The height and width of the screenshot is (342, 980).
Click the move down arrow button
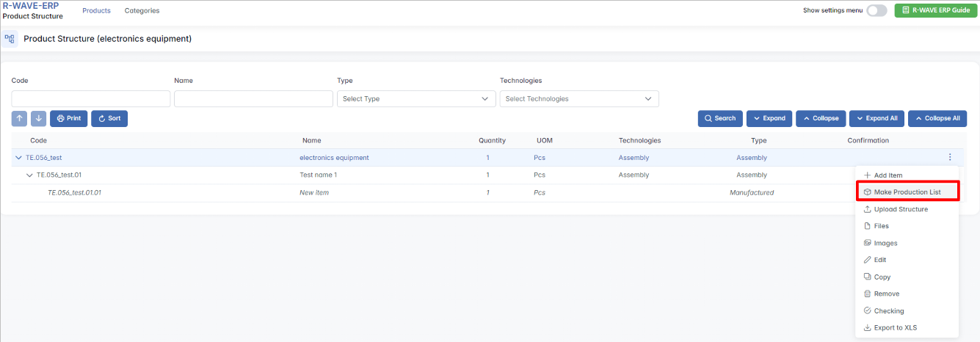[39, 118]
